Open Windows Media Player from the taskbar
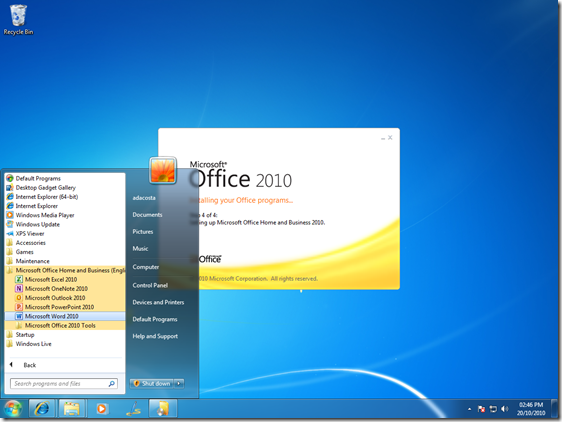562x422 pixels. click(x=102, y=409)
